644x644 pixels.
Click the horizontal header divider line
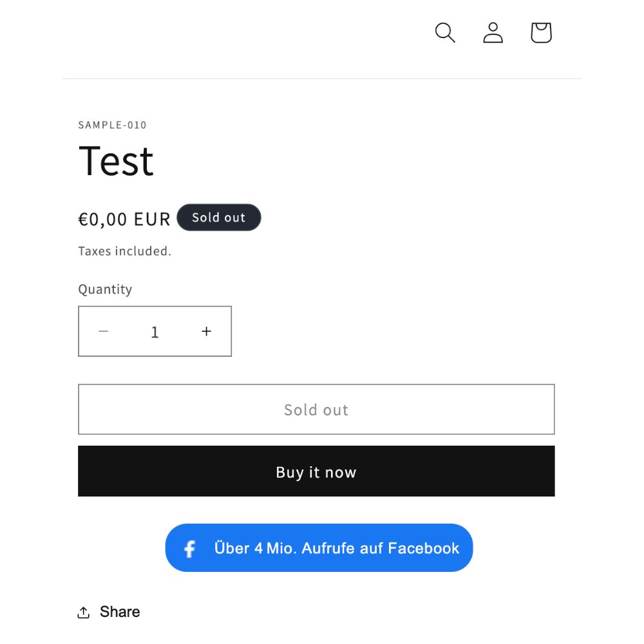(321, 78)
